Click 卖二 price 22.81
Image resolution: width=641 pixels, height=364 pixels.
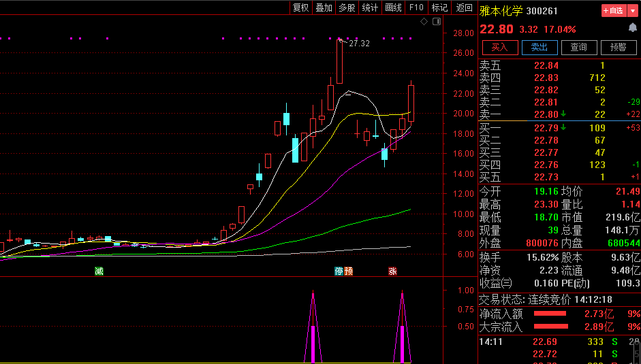pos(546,102)
